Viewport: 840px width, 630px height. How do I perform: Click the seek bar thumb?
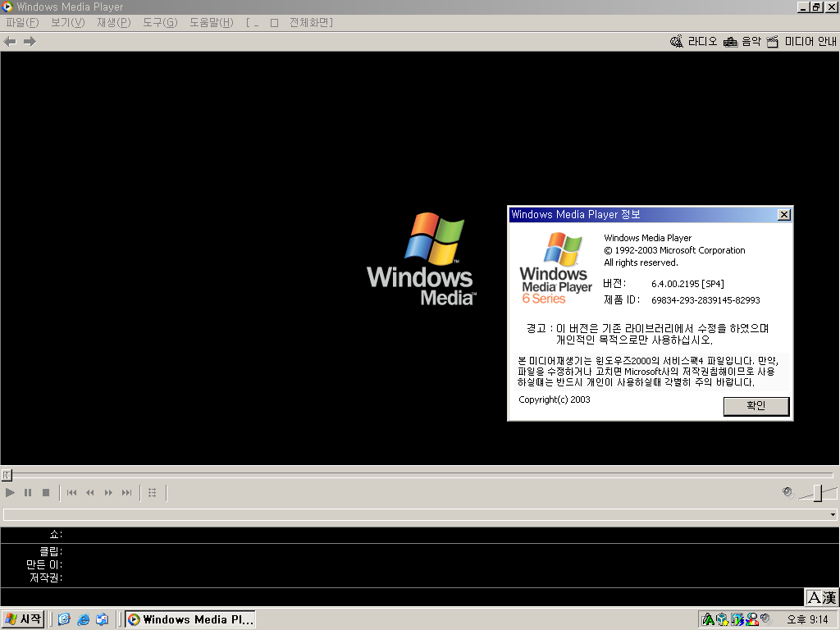pos(7,475)
